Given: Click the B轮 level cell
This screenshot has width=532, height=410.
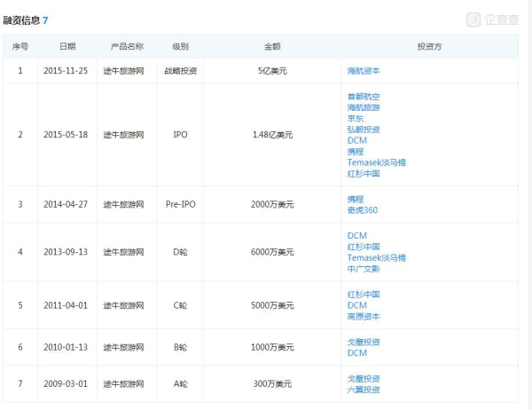Looking at the screenshot, I should pos(180,348).
